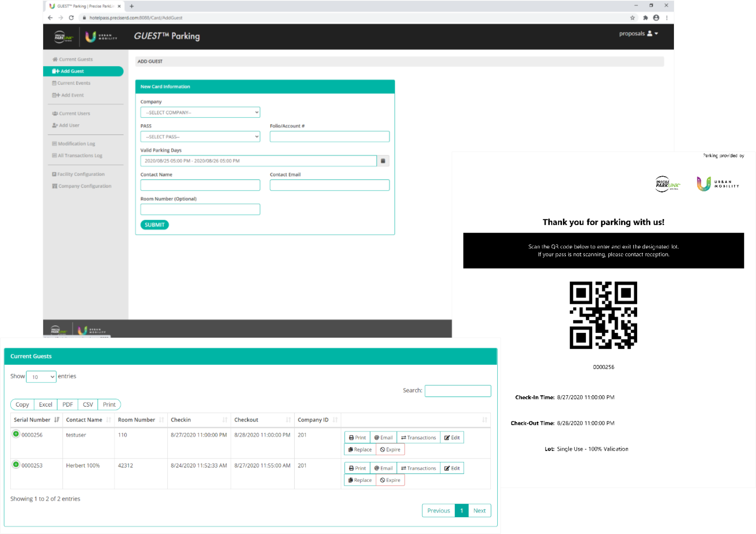
Task: Open browser extensions puzzle icon
Action: [x=645, y=18]
